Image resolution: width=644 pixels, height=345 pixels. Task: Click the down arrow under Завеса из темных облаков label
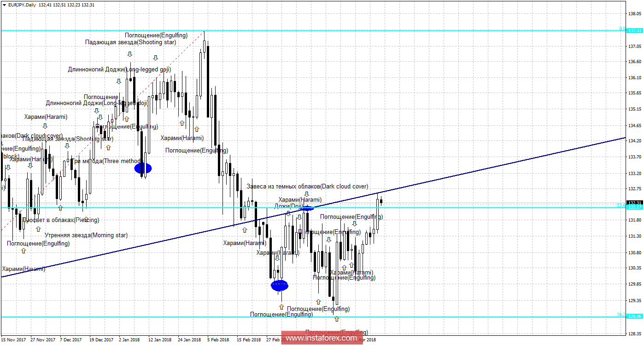point(306,194)
